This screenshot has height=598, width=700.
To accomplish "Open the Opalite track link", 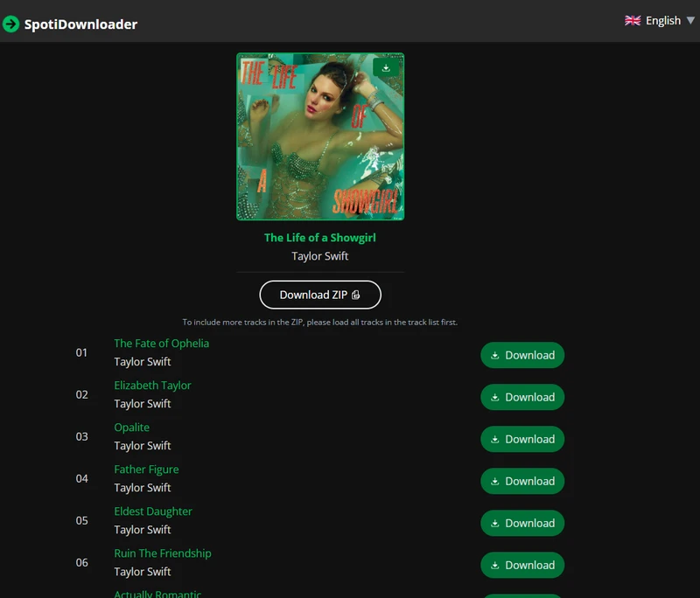I will (131, 428).
